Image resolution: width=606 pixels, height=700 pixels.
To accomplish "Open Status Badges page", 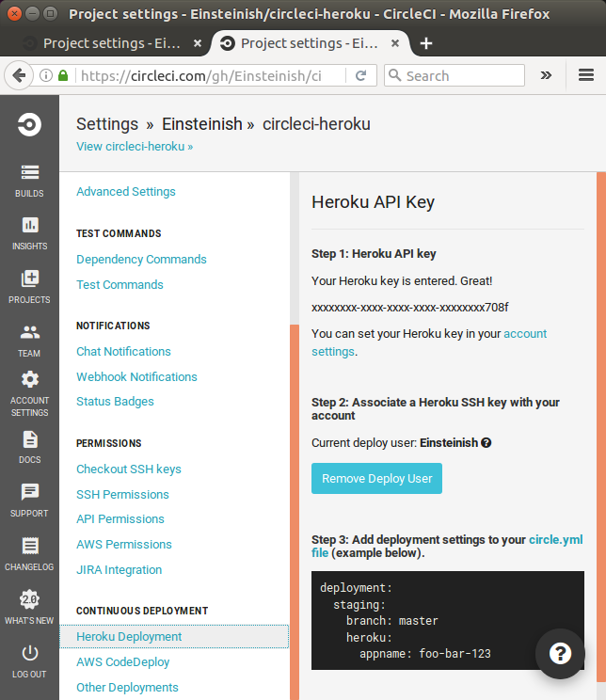I will pyautogui.click(x=115, y=402).
